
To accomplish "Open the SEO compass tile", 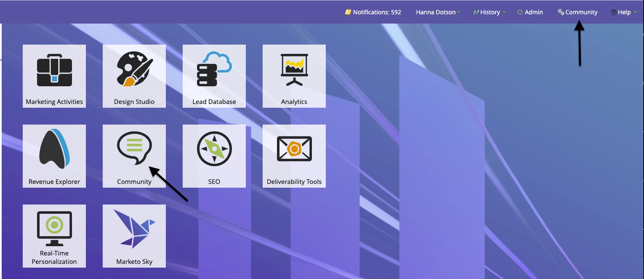I will [x=214, y=156].
